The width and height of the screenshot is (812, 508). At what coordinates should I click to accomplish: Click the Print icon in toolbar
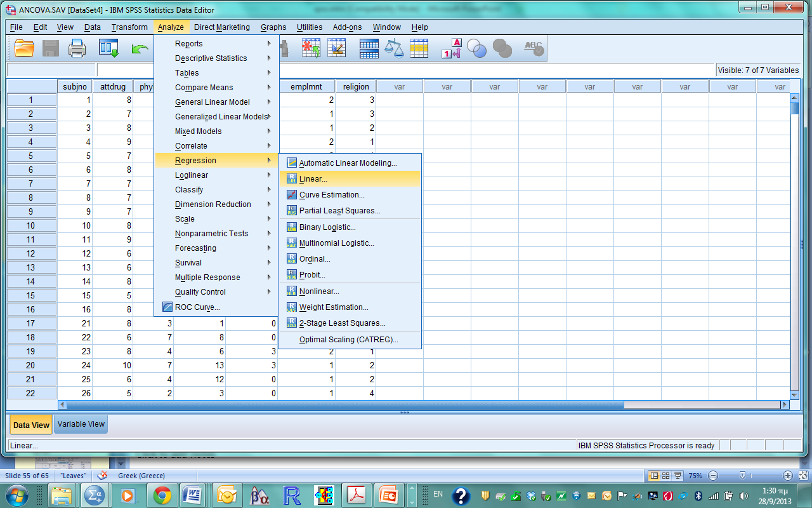point(77,48)
